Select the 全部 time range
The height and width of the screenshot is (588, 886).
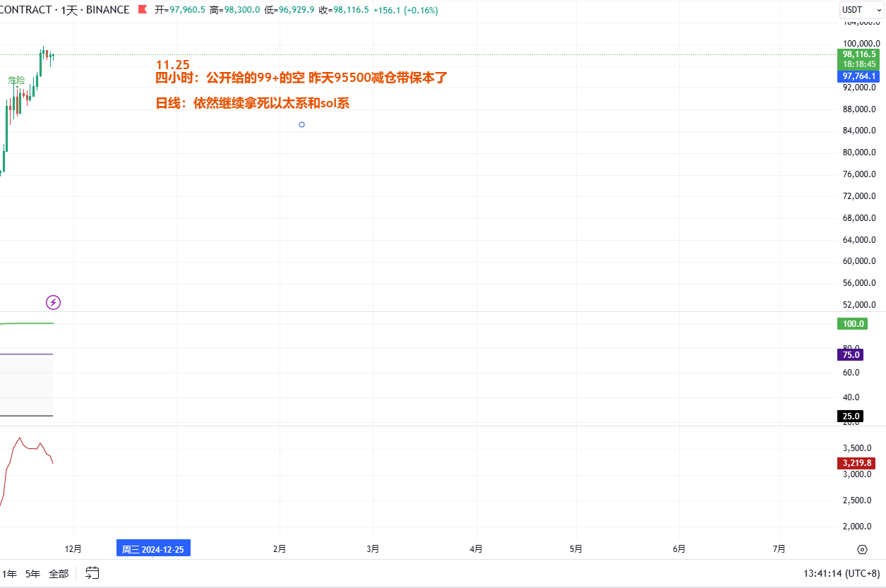[x=59, y=574]
